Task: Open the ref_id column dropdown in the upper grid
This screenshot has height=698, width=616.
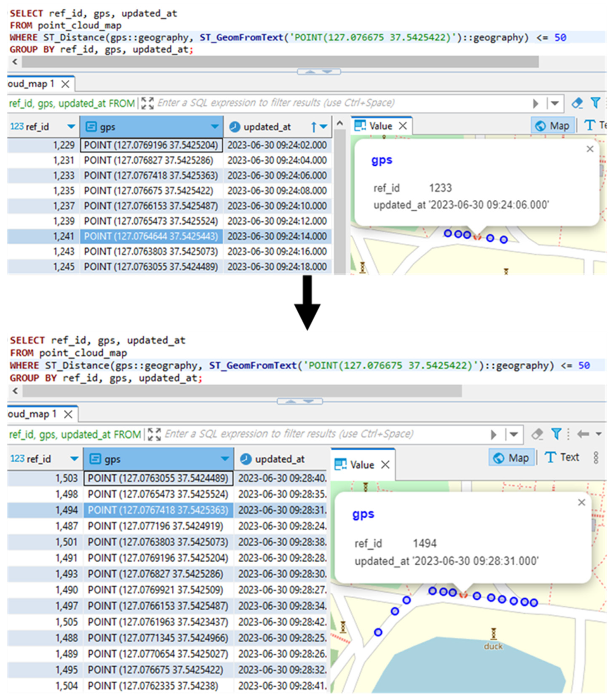Action: pyautogui.click(x=71, y=127)
